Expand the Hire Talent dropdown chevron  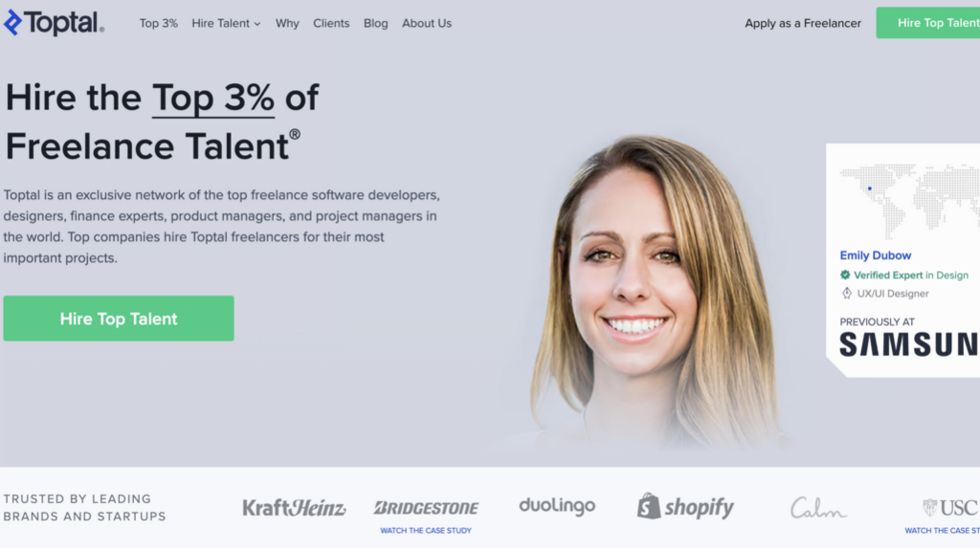(256, 24)
